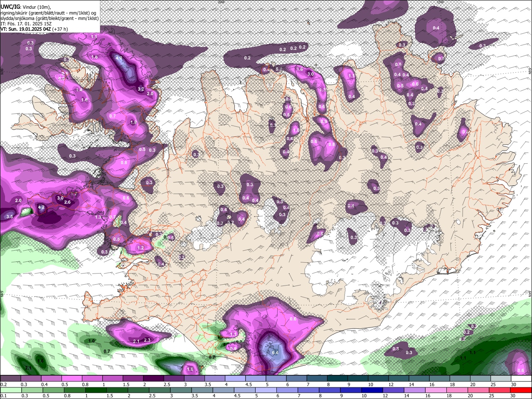
Task: Pick the bright pink 0.5-0.8 snow scale swatch
Action: coord(71,379)
